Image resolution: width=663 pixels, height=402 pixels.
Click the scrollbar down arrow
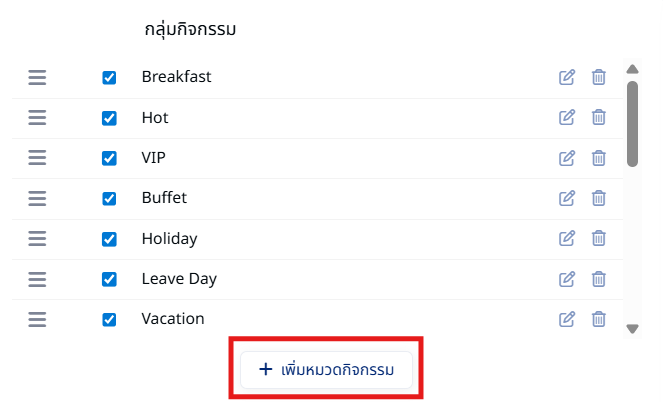[x=632, y=328]
